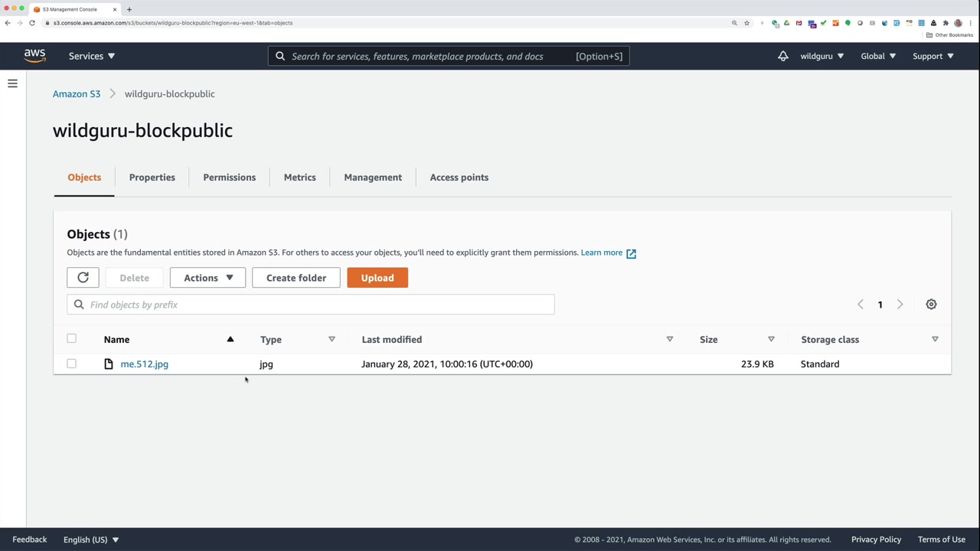Click the site lock icon in address bar
The height and width of the screenshot is (551, 980).
(47, 23)
